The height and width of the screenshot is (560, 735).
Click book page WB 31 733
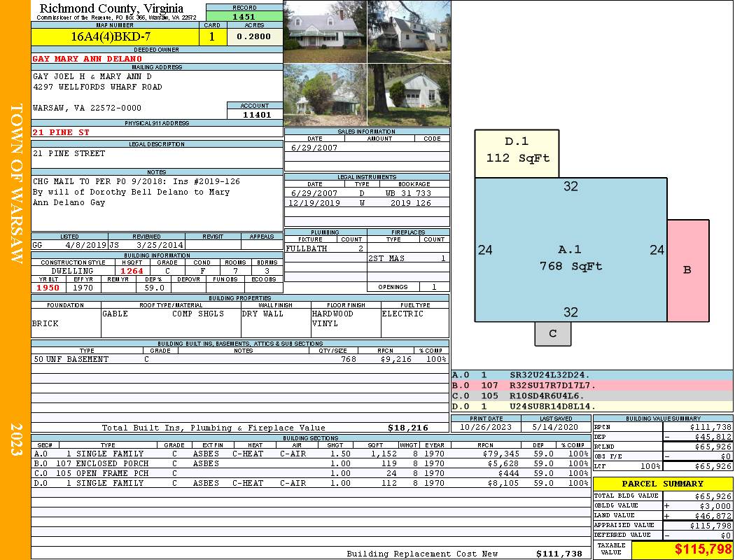(x=408, y=193)
